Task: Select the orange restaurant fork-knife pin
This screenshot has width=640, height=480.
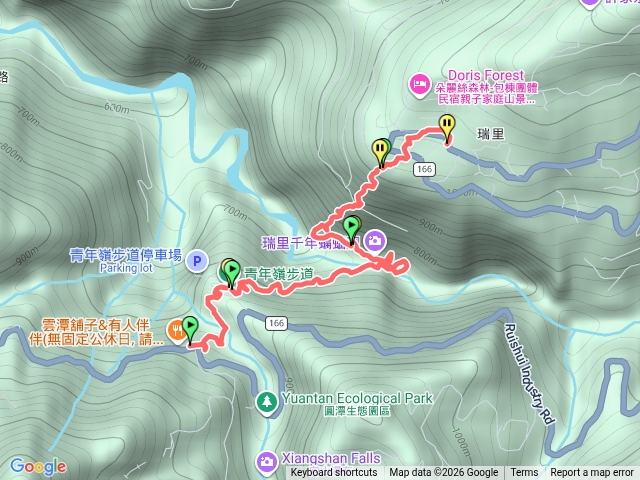Action: pos(176,331)
